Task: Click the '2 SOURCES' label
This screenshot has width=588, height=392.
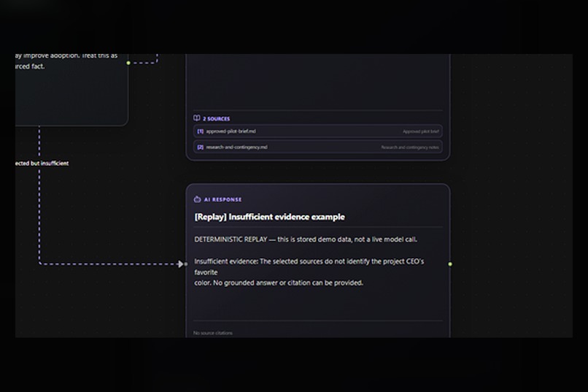Action: coord(217,118)
